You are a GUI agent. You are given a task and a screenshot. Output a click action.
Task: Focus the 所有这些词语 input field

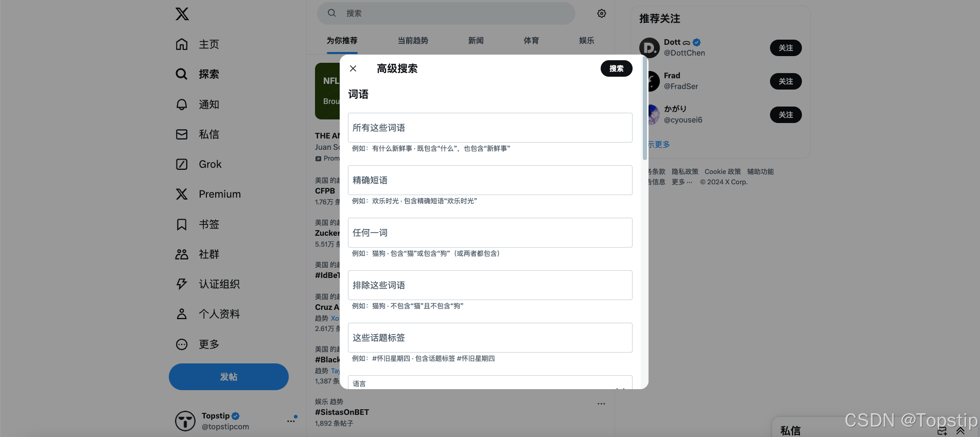[490, 128]
